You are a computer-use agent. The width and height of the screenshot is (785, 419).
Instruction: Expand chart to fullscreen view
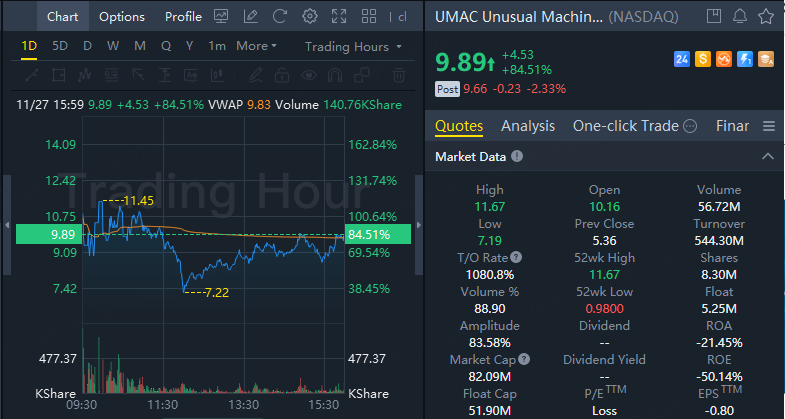339,17
